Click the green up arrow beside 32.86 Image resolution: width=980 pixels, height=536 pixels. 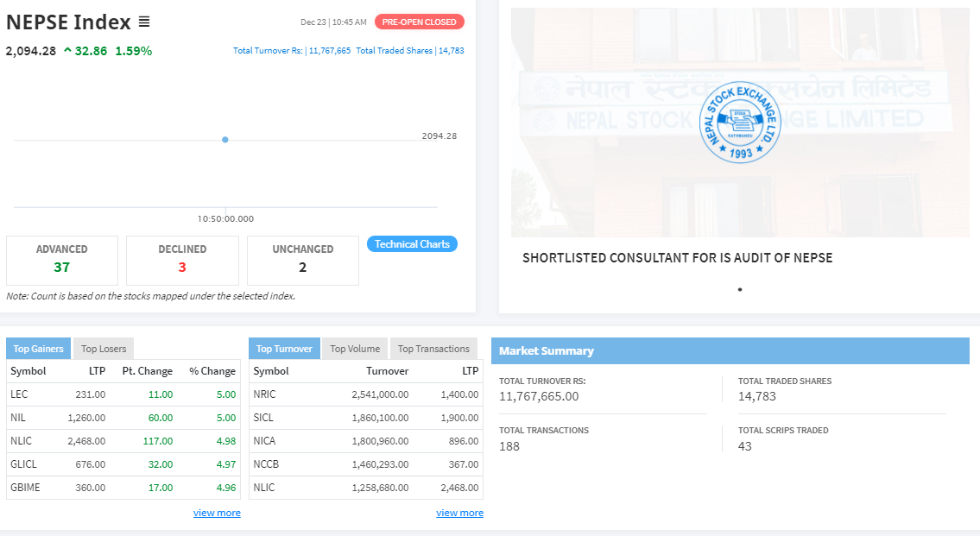coord(67,51)
